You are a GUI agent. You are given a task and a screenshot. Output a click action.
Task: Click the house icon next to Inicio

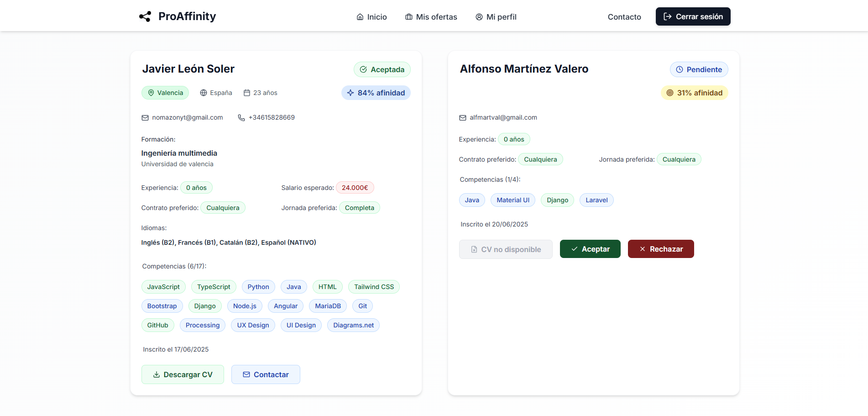click(360, 17)
